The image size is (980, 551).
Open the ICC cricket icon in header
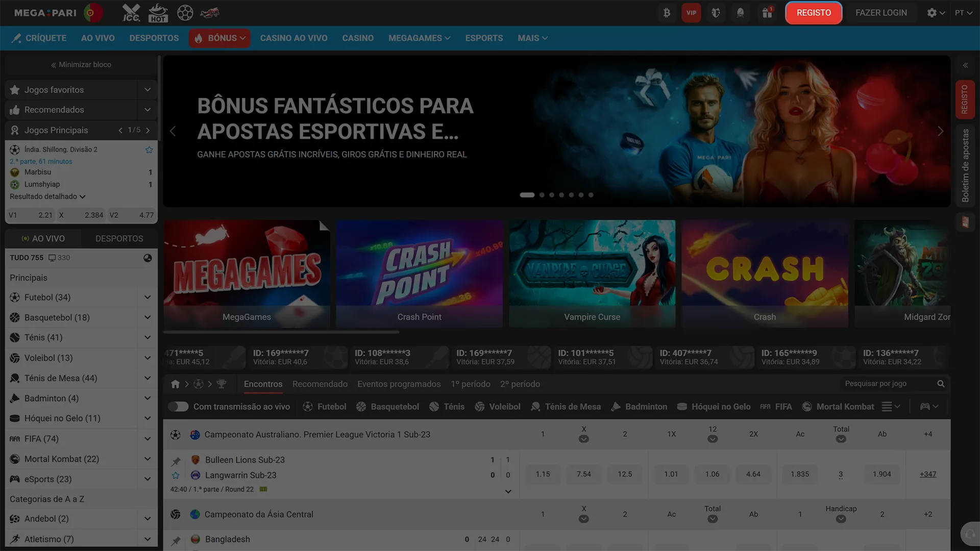(x=131, y=13)
